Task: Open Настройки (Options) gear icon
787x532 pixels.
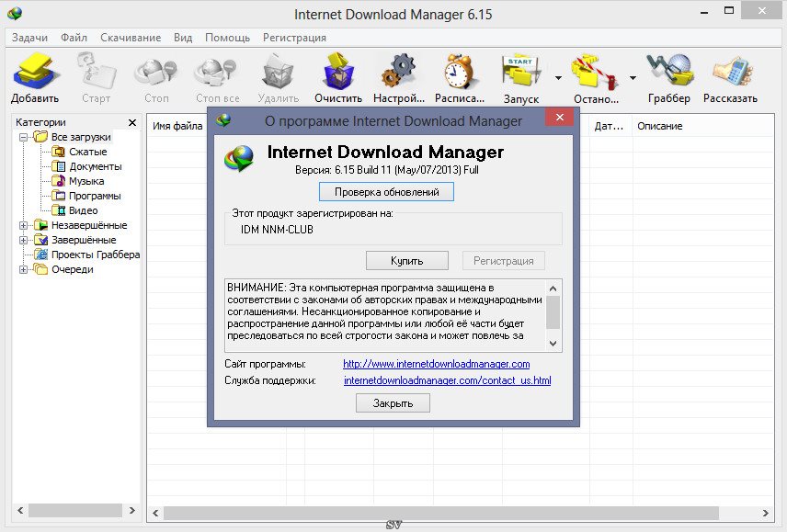Action: pyautogui.click(x=398, y=73)
